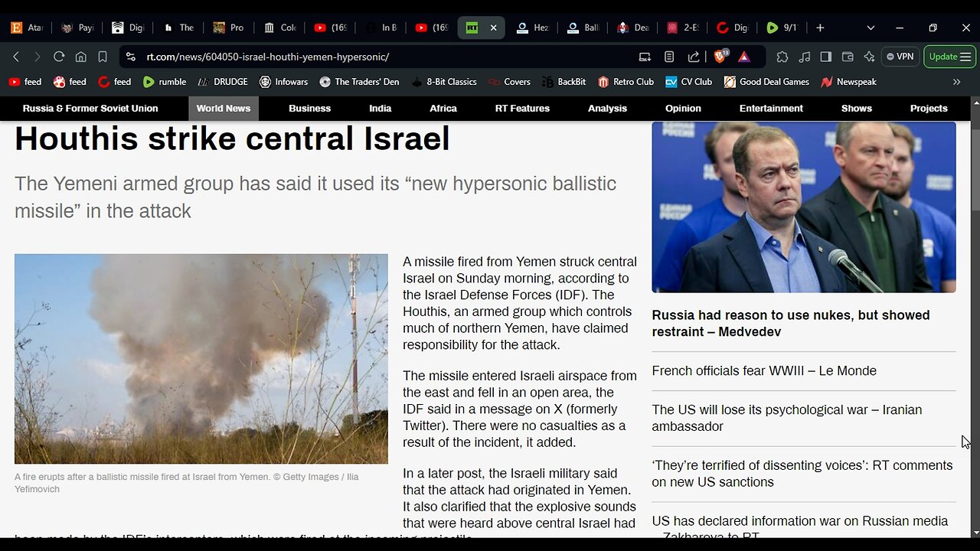The width and height of the screenshot is (980, 551).
Task: Open the 8-Bit Classics bookmark
Action: coord(443,82)
